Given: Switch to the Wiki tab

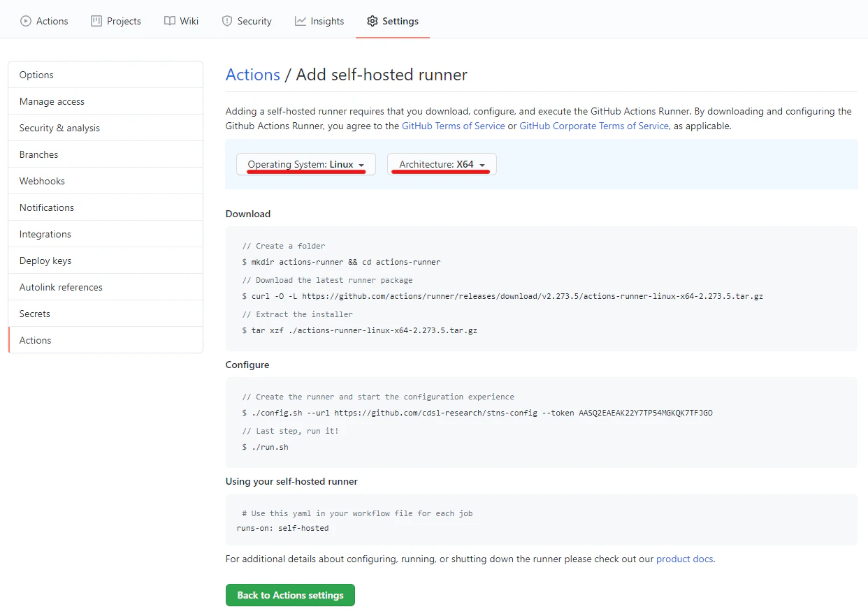Looking at the screenshot, I should (182, 21).
